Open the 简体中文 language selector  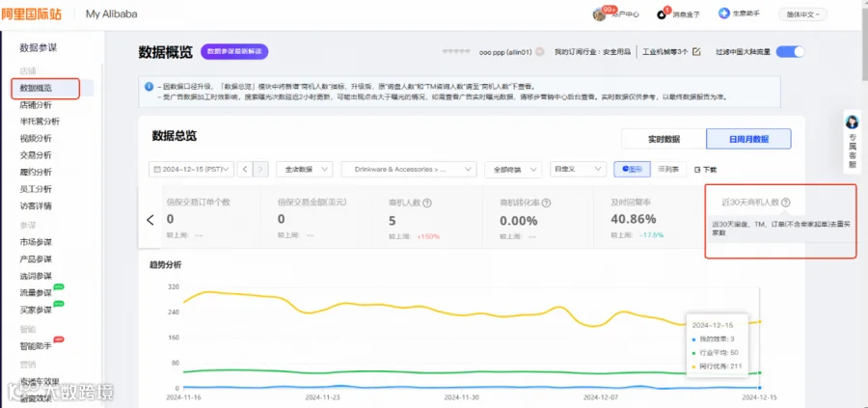pyautogui.click(x=802, y=14)
